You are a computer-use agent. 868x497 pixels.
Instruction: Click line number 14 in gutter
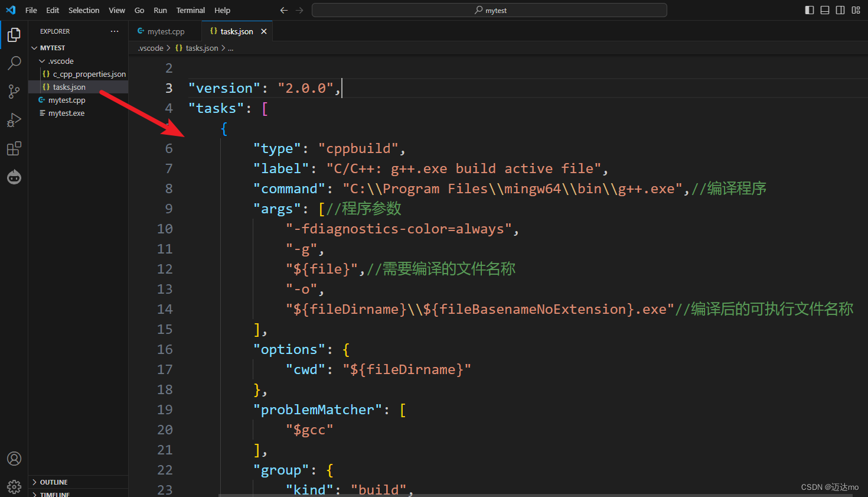pos(165,309)
